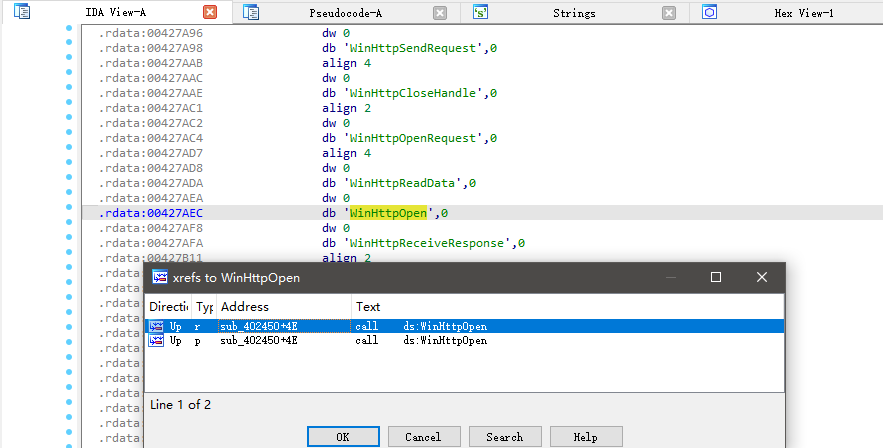The width and height of the screenshot is (883, 448).
Task: Switch to the Pseudocode-A tab
Action: pyautogui.click(x=345, y=13)
